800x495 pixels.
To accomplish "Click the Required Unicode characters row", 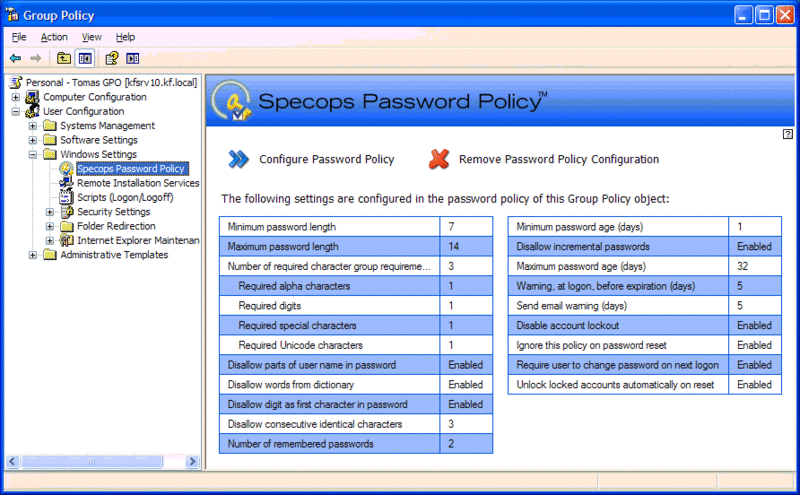I will 356,345.
